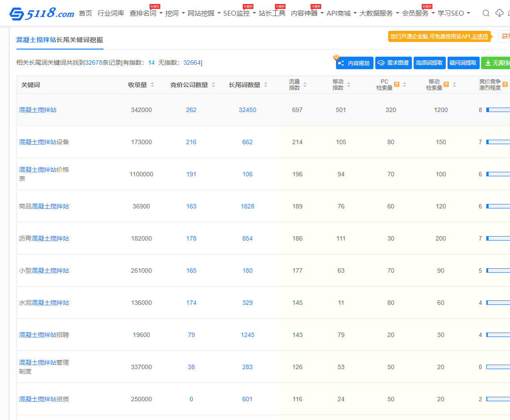Open the 行业词库 menu item
The width and height of the screenshot is (510, 420).
[111, 13]
